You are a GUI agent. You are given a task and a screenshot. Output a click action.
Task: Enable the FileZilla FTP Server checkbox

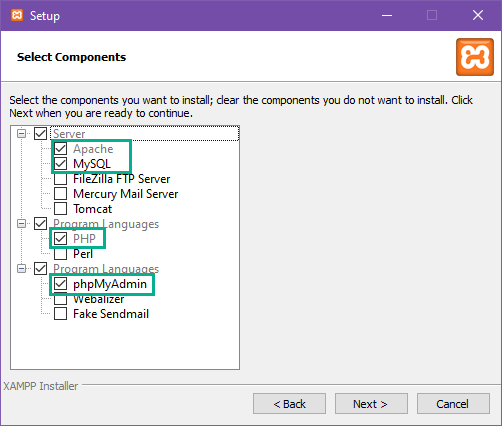coord(60,179)
